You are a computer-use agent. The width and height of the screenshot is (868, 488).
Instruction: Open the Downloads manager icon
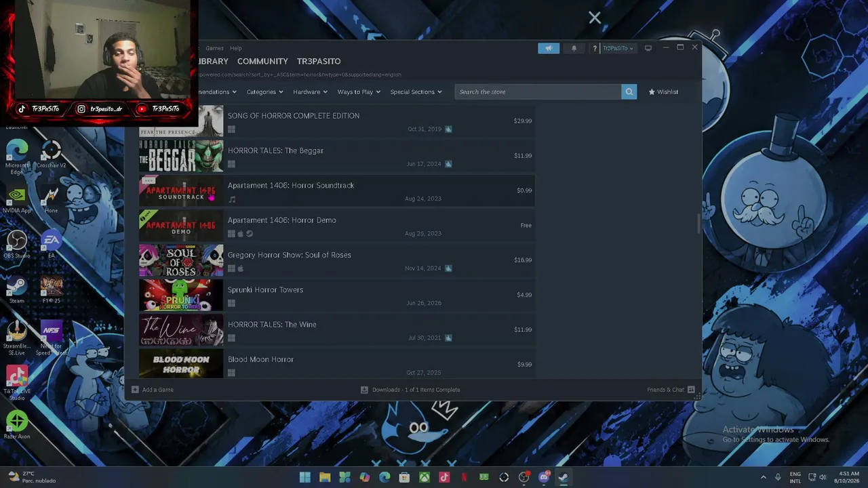pyautogui.click(x=364, y=390)
